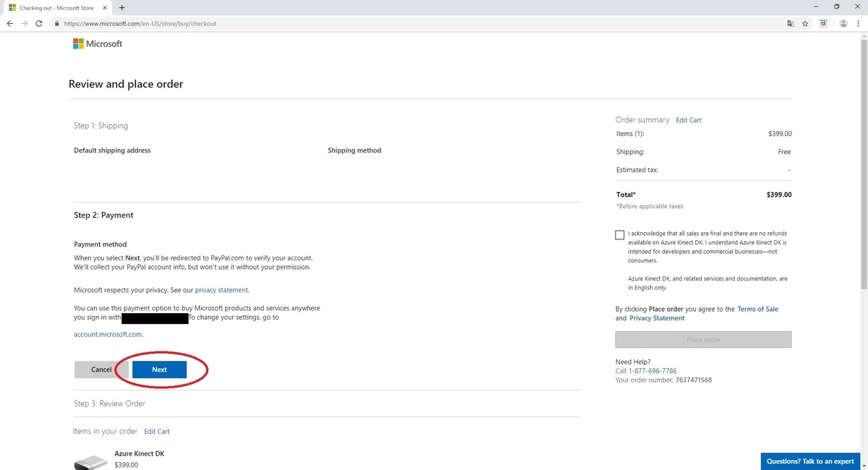This screenshot has height=470, width=868.
Task: Open the privacy statement link in the Payment section
Action: (x=221, y=290)
